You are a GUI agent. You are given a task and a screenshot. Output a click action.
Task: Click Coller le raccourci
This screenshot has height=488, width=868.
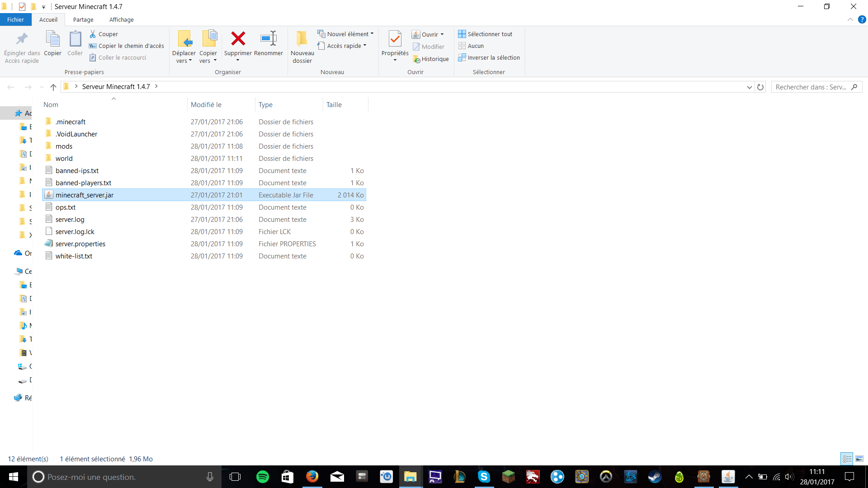pyautogui.click(x=118, y=57)
